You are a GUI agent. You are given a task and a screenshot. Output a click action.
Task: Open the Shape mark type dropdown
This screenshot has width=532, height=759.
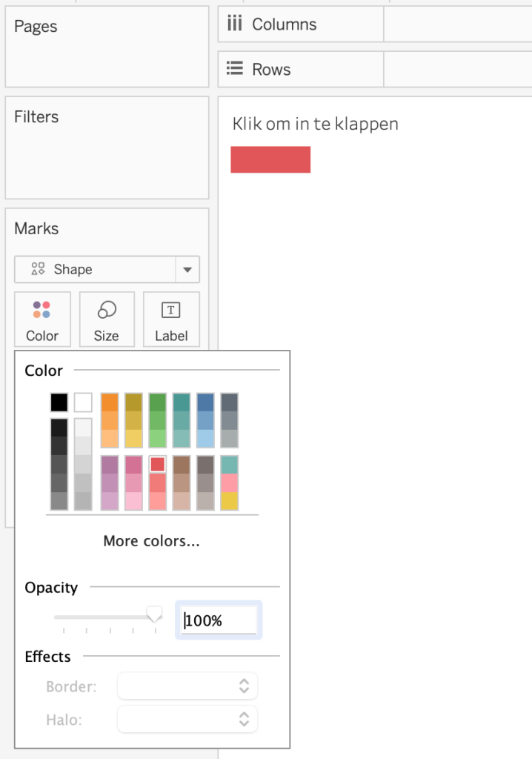point(187,269)
